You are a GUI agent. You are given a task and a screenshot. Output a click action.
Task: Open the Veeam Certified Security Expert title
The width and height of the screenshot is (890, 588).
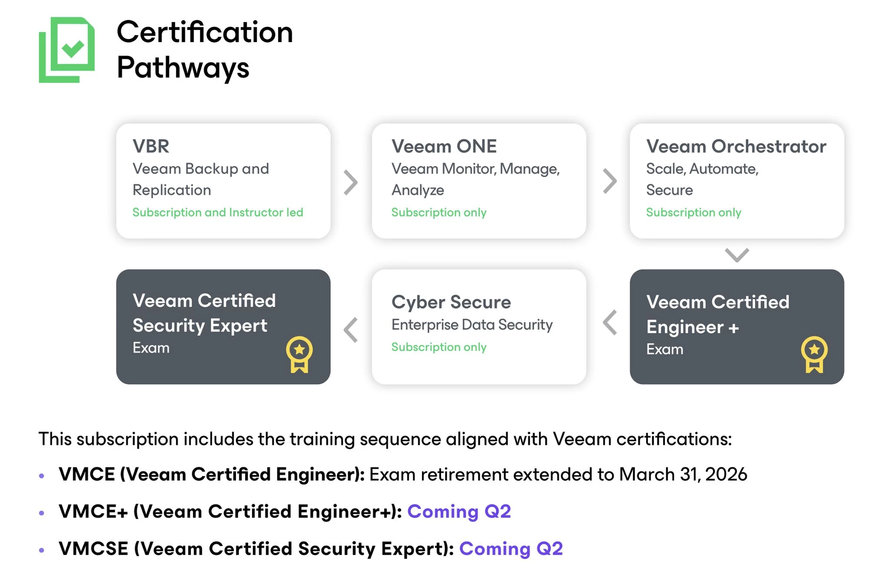204,313
